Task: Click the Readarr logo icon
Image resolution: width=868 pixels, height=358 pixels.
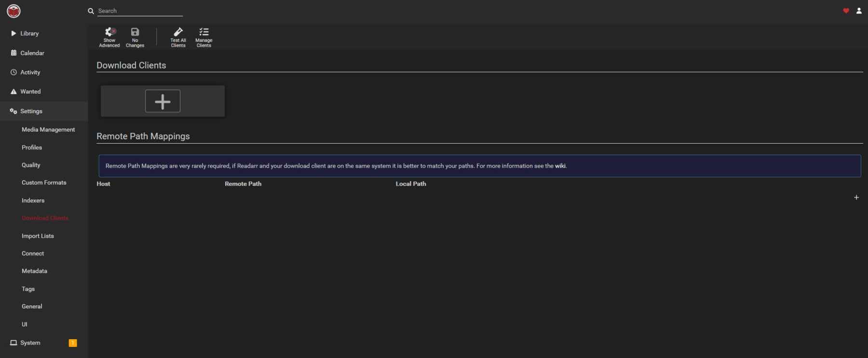Action: point(14,11)
